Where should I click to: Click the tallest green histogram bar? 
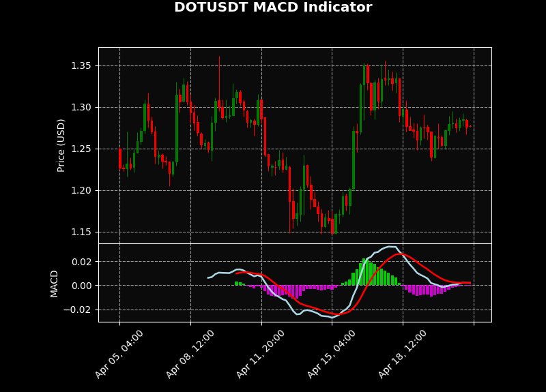coord(364,272)
